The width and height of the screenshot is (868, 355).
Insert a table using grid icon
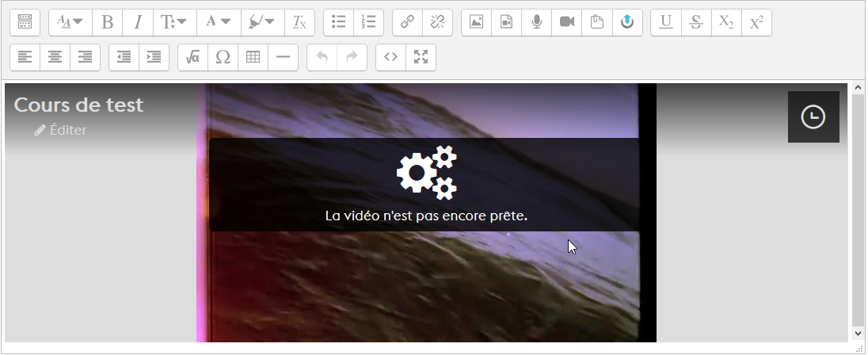click(x=253, y=57)
